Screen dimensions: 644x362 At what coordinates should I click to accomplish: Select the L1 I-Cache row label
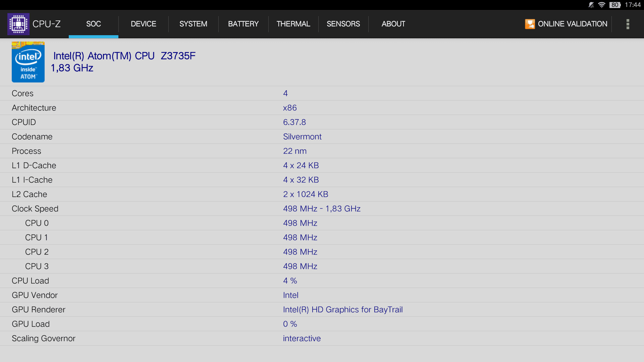coord(32,180)
